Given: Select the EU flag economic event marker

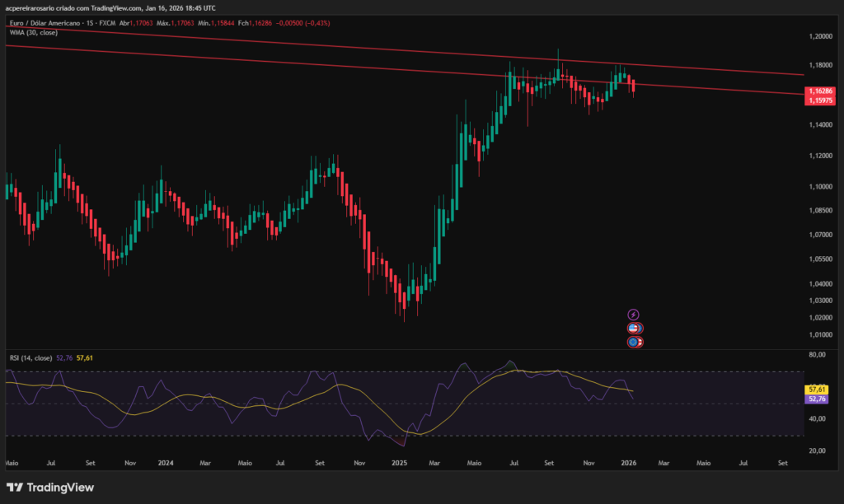Looking at the screenshot, I should point(633,342).
